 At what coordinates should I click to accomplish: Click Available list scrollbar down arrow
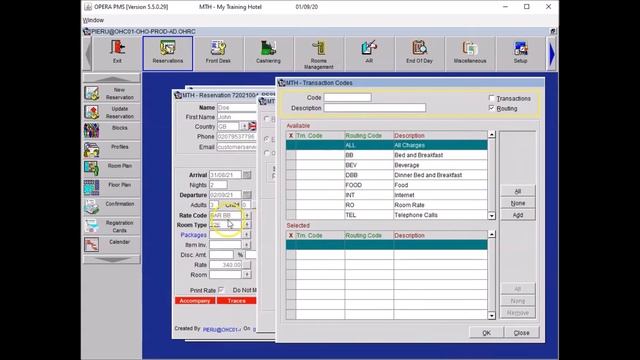[x=491, y=216]
